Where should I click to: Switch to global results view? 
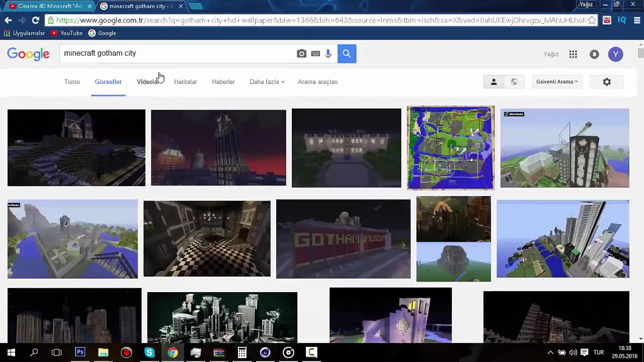click(x=514, y=82)
